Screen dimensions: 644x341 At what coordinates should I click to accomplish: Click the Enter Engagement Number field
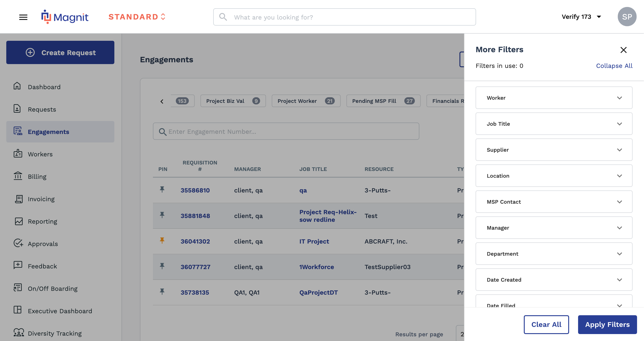pos(286,131)
